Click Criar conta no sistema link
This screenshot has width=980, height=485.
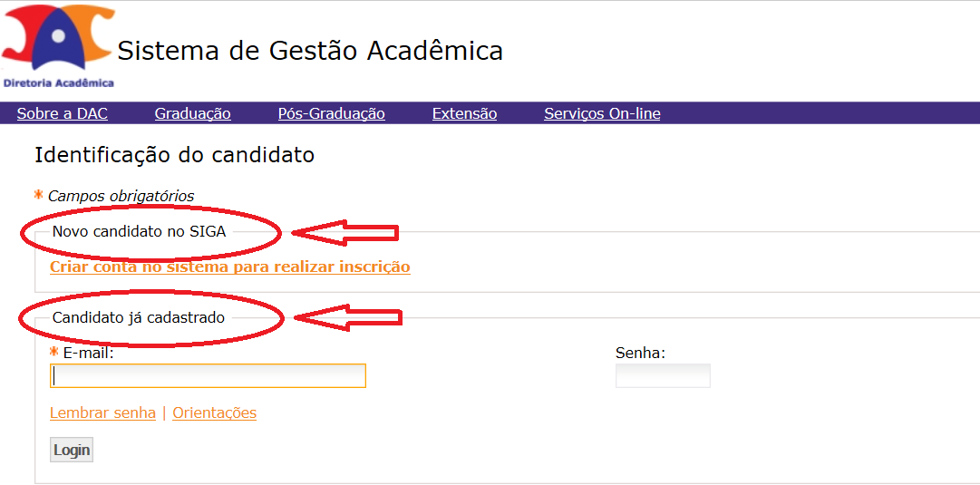tap(230, 267)
